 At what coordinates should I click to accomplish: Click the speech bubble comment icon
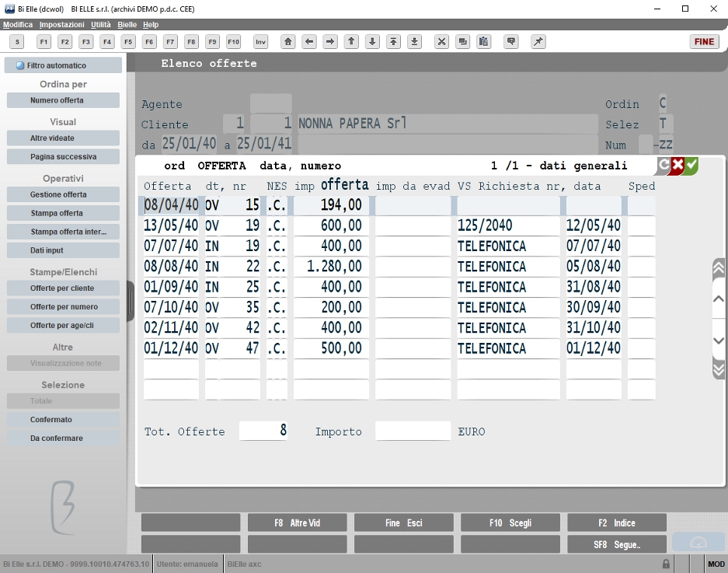(511, 42)
